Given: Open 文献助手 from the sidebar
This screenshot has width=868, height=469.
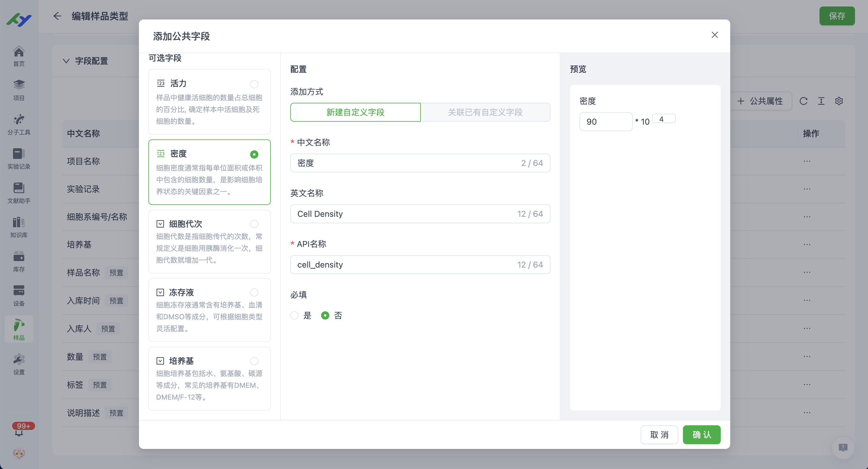Looking at the screenshot, I should pos(19,193).
